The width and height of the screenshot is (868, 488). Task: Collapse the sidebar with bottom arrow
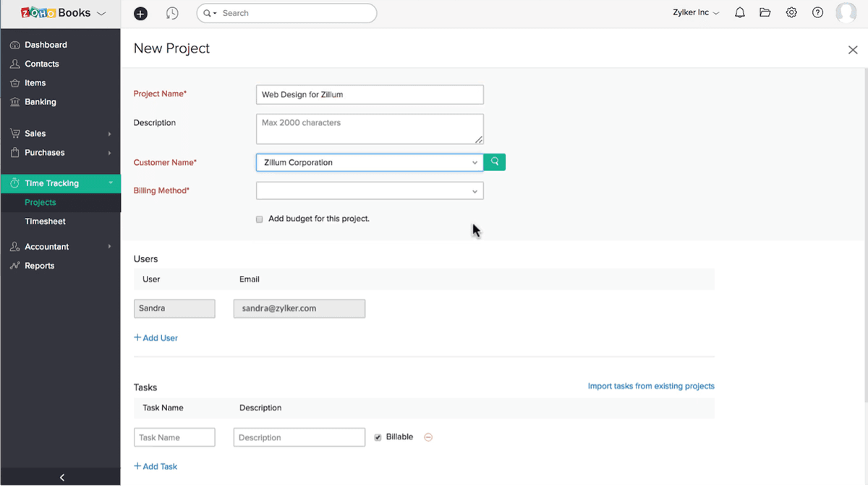point(61,477)
